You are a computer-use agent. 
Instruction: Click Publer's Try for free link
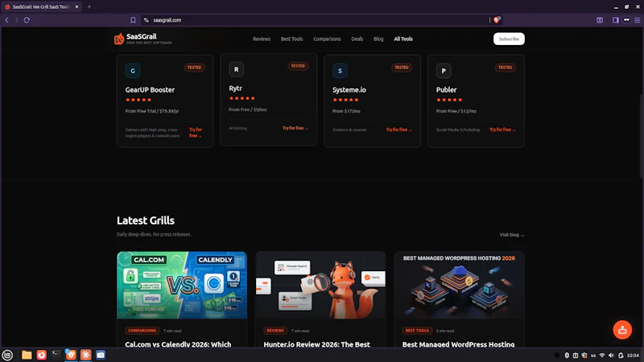click(502, 130)
